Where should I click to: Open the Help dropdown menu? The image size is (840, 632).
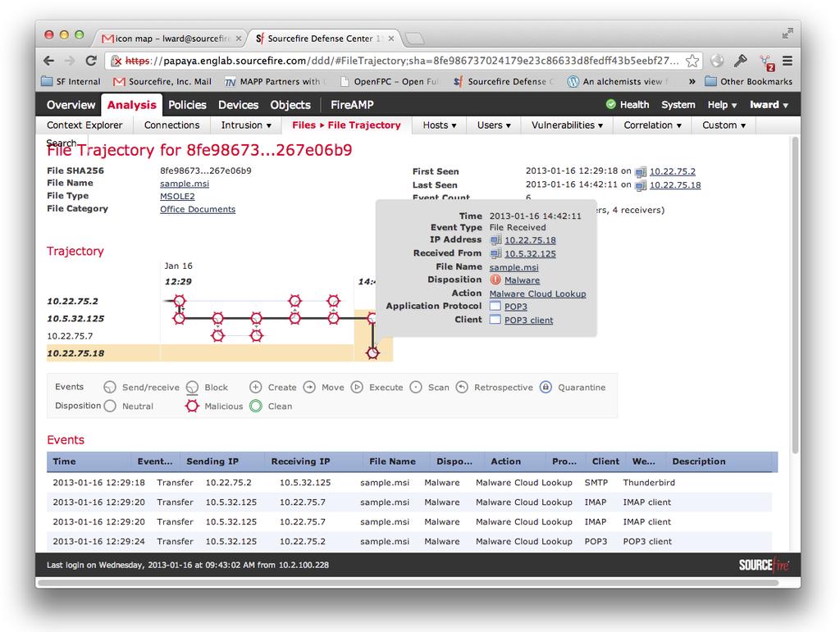[x=722, y=104]
